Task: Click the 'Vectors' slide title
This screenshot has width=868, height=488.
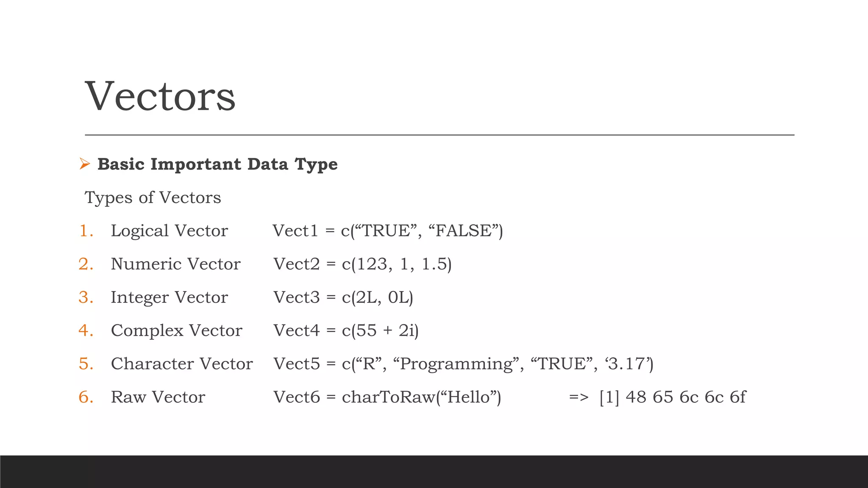Action: pos(160,96)
